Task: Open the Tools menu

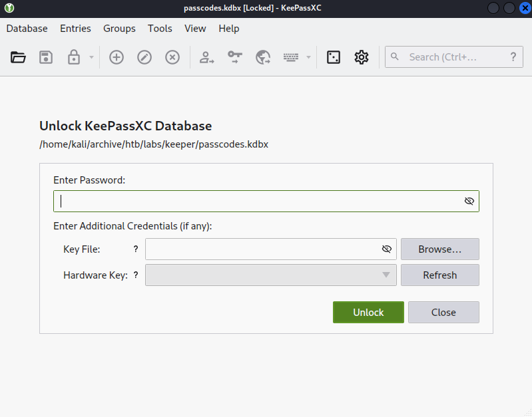Action: coord(160,29)
